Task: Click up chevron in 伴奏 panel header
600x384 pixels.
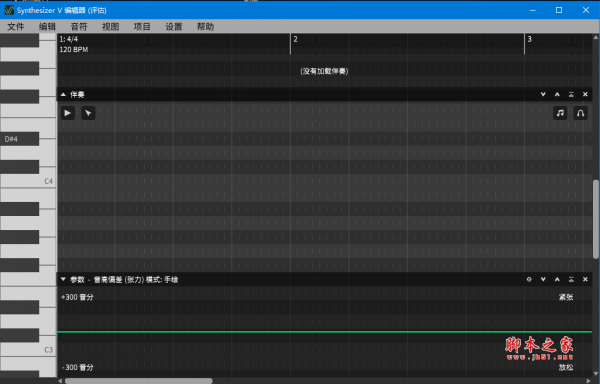Action: (x=557, y=94)
